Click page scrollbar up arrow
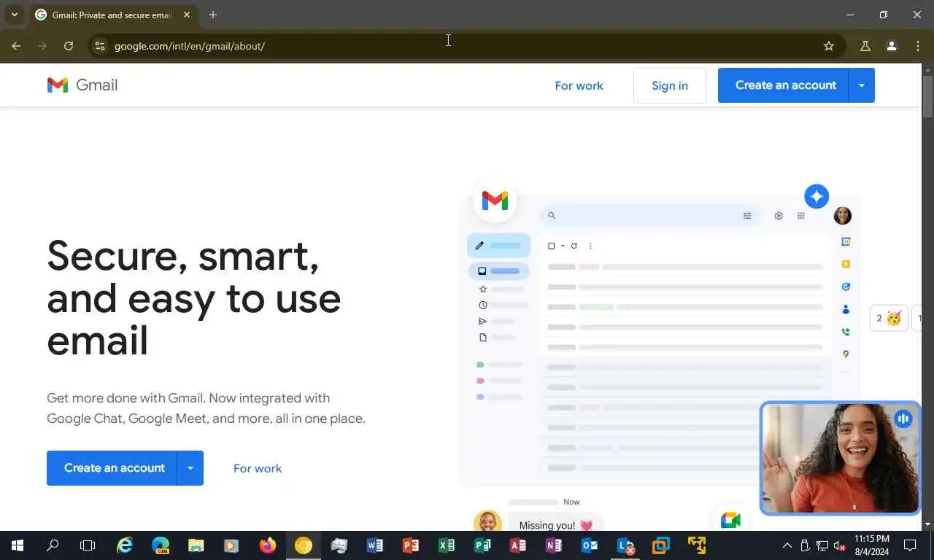Screen dimensions: 934x560 pyautogui.click(x=928, y=69)
